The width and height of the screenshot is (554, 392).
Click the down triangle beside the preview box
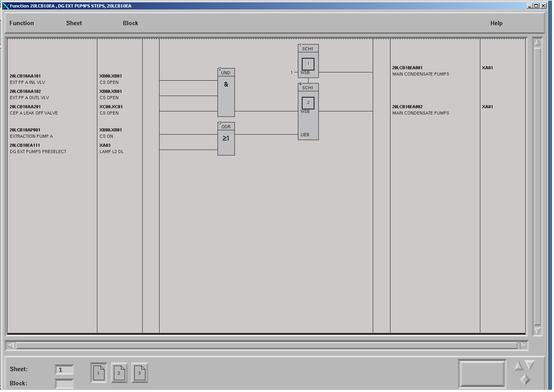point(530,366)
